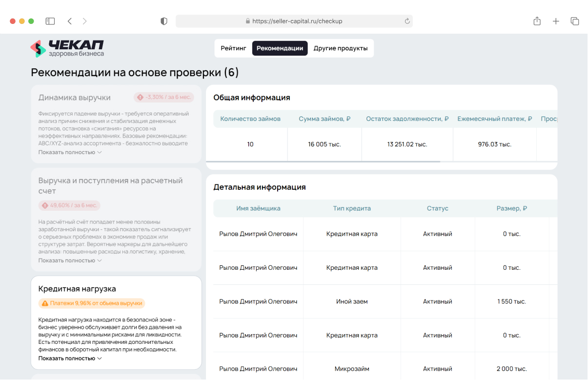Expand Выручка и поступления card text

(70, 260)
